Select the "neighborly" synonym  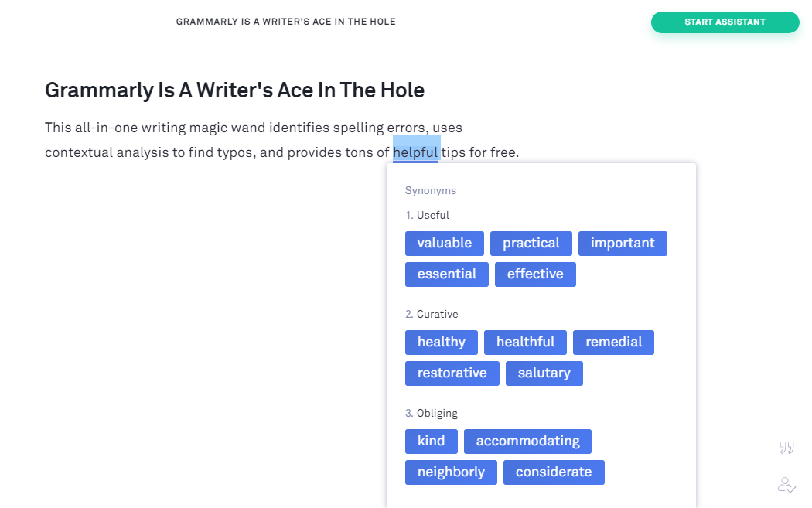tap(451, 472)
